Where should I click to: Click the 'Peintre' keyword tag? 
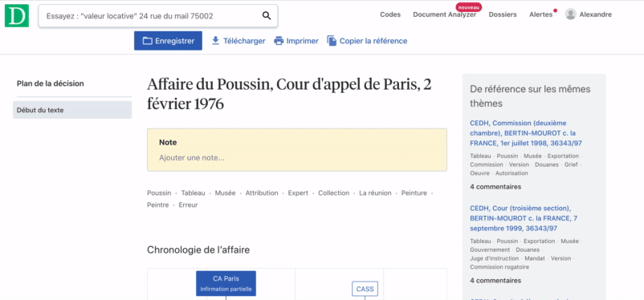[x=158, y=205]
